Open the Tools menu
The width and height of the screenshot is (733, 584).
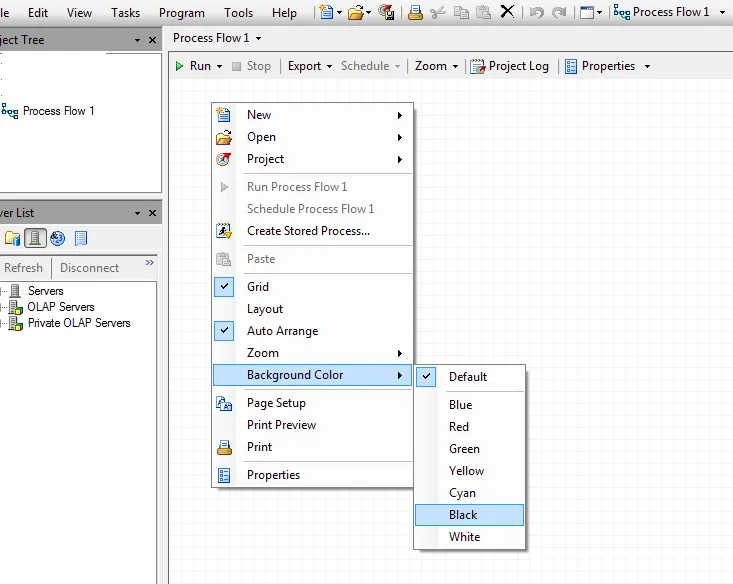coord(238,13)
